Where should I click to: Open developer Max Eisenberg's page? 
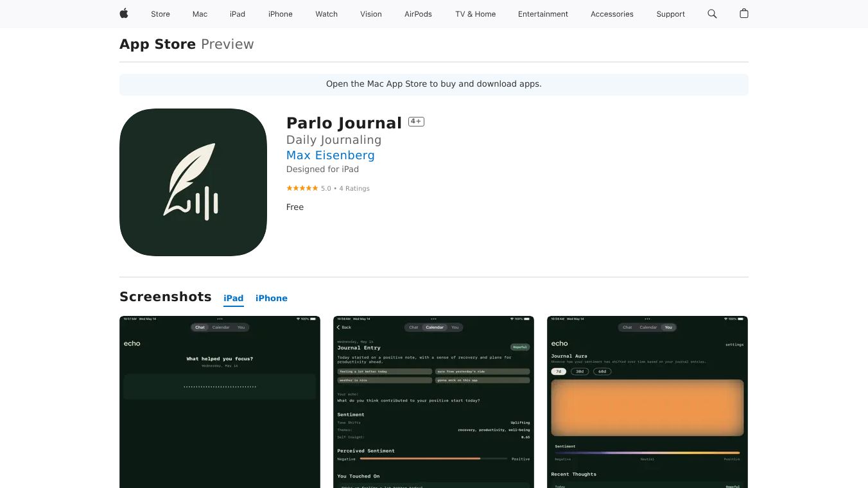(331, 155)
